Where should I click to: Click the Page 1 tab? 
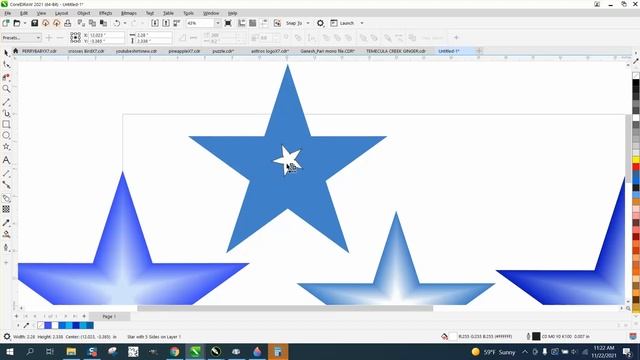(x=109, y=316)
